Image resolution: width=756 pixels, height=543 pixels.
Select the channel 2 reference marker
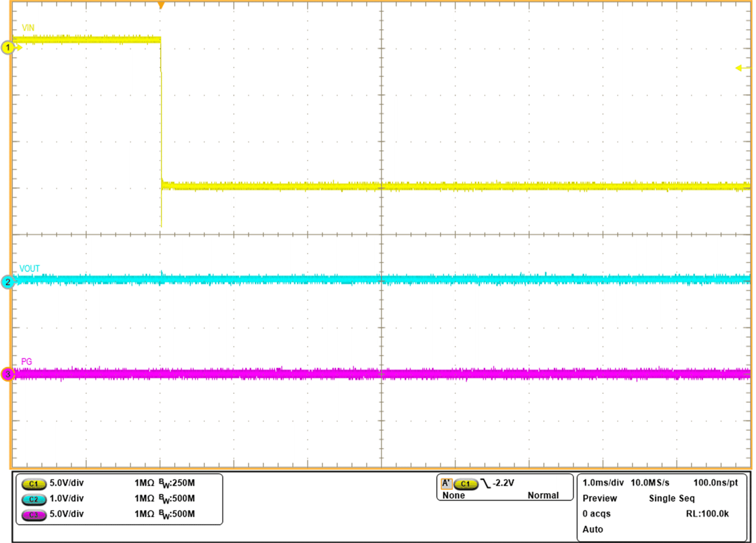coord(7,283)
